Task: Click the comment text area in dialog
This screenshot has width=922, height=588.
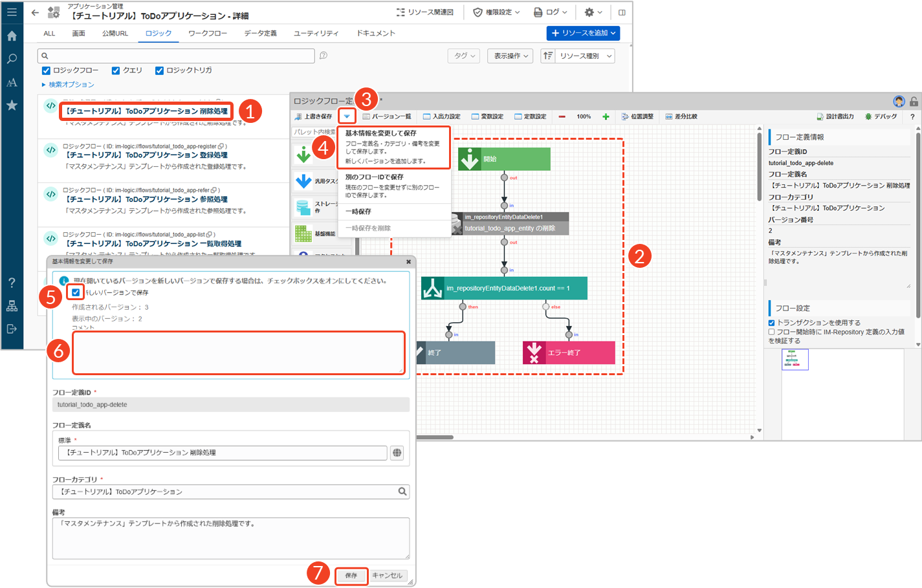Action: (x=238, y=353)
